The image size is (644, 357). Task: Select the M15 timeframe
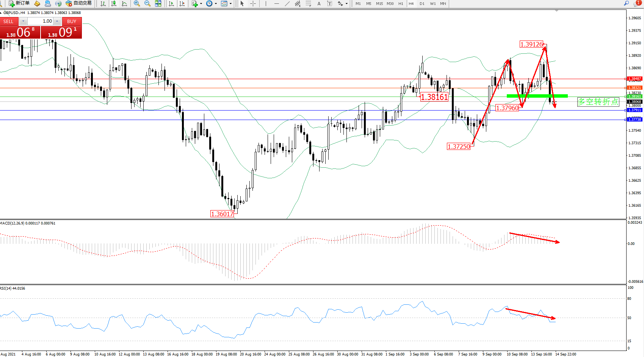tap(379, 3)
